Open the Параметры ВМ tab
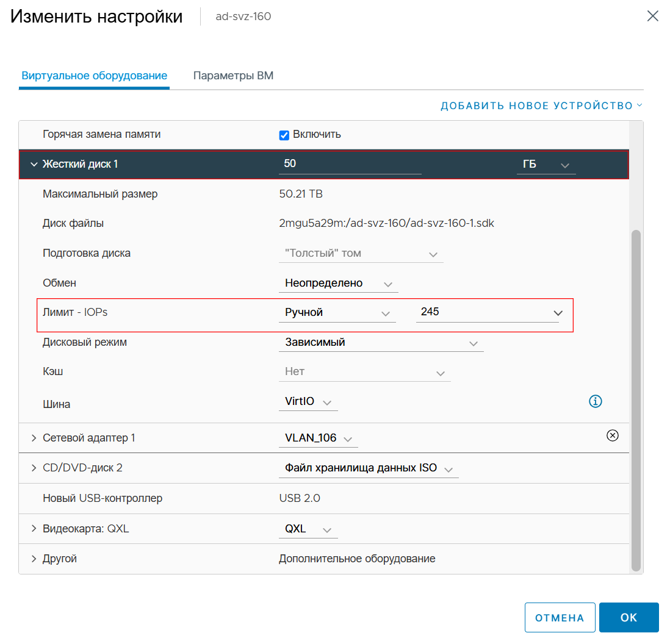The width and height of the screenshot is (670, 644). coord(233,76)
